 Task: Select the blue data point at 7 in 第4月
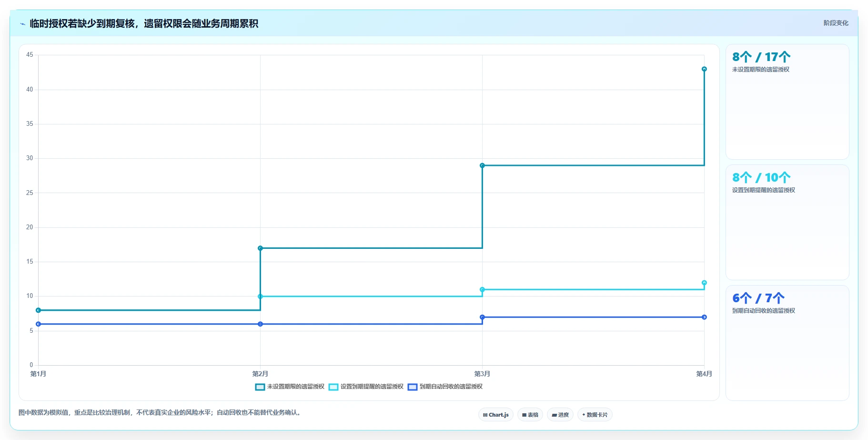pyautogui.click(x=704, y=317)
